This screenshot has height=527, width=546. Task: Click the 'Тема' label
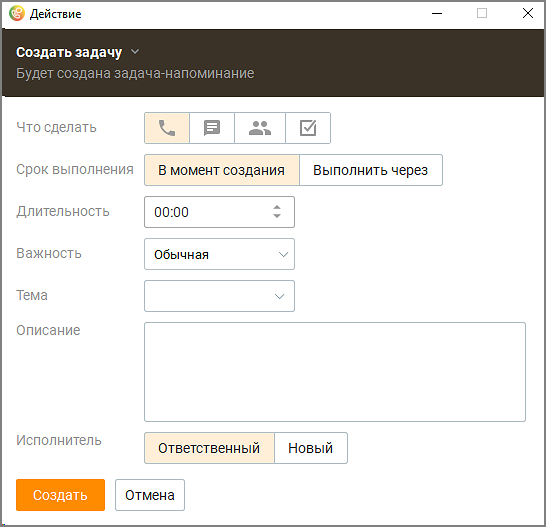tap(32, 295)
